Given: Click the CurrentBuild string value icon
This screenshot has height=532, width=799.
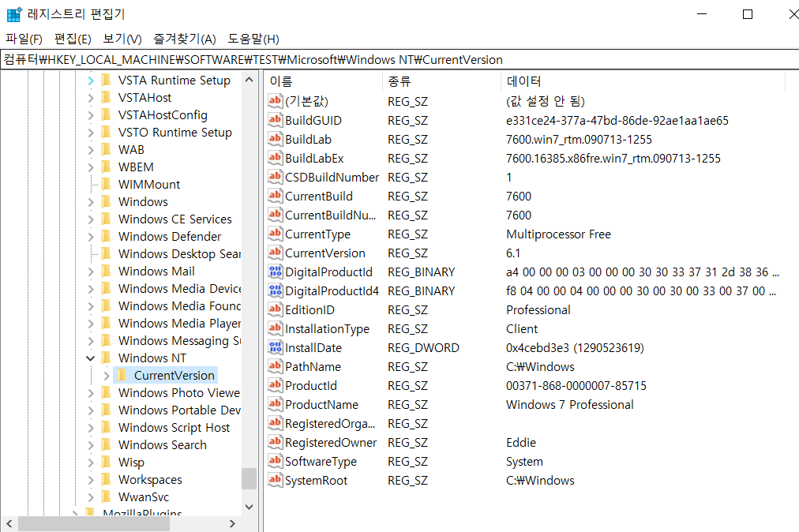Looking at the screenshot, I should (x=276, y=196).
